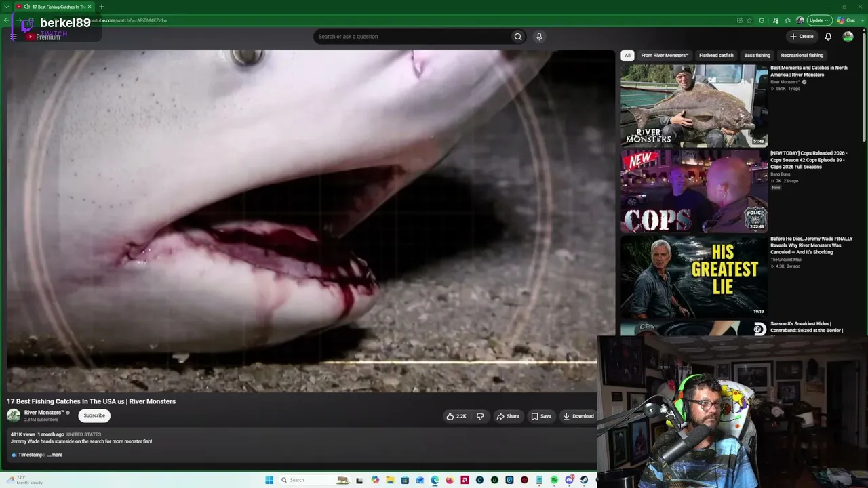Open the browser Update menu button

(x=820, y=20)
